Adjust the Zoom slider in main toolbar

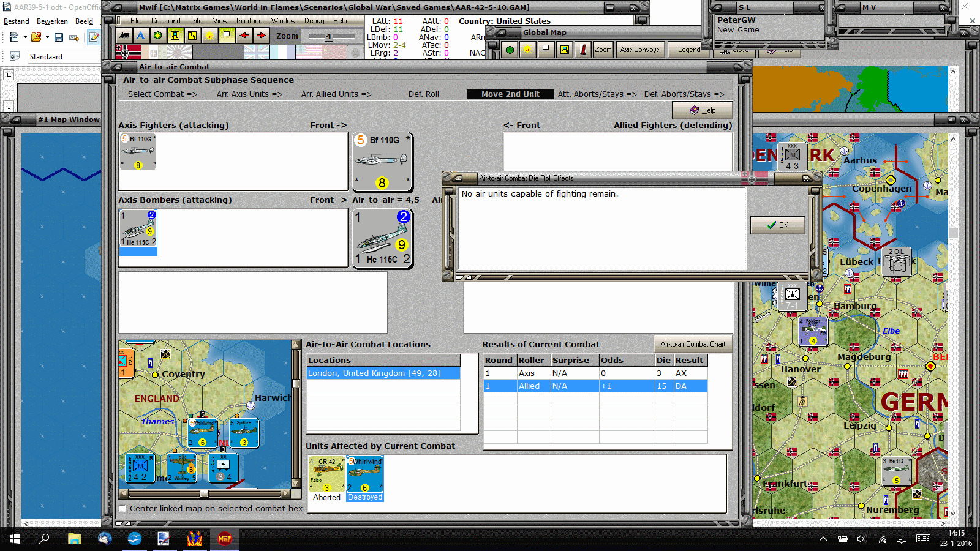[x=329, y=36]
